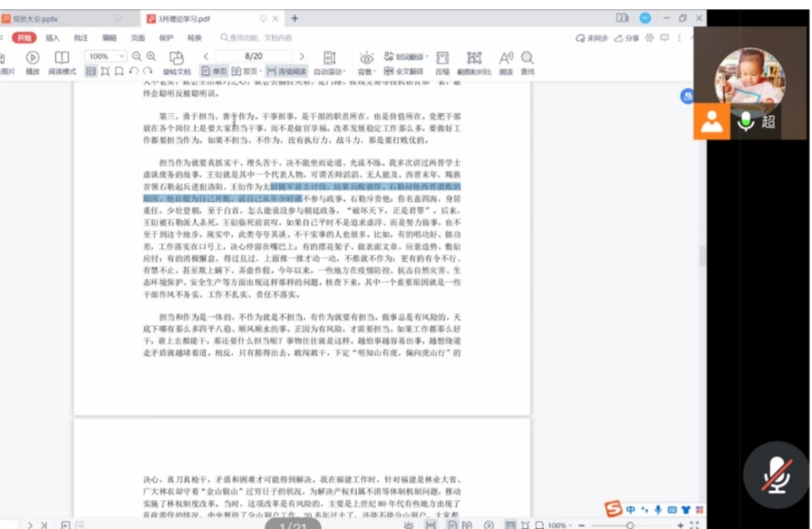Click the zoom in magnifier icon
The height and width of the screenshot is (529, 812).
click(151, 56)
